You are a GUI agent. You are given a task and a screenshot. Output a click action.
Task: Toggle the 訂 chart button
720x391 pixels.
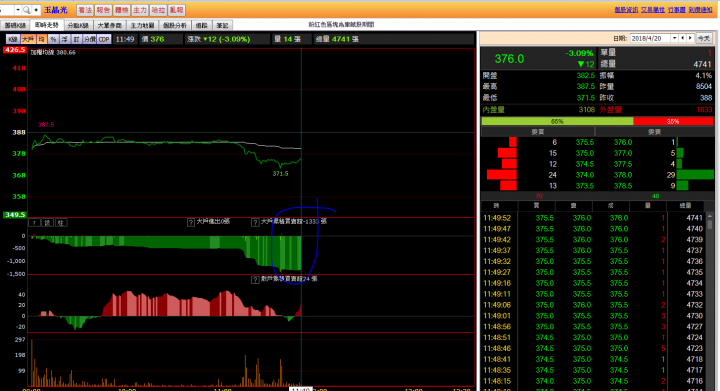76,39
